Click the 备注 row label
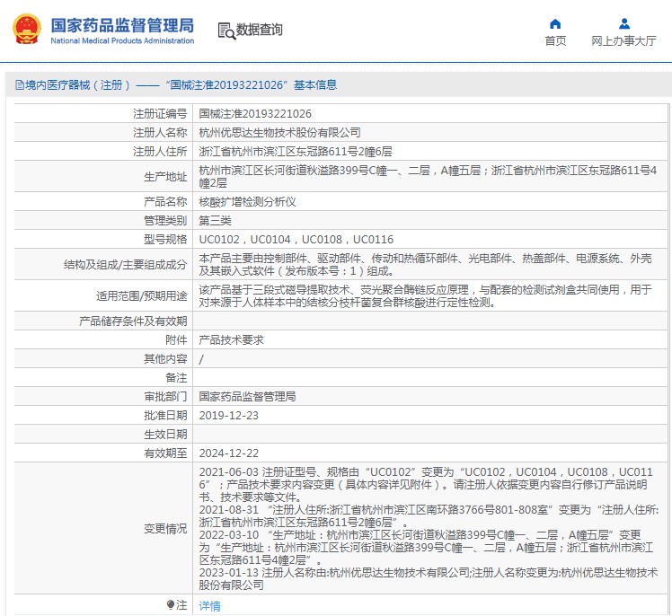 [x=176, y=378]
